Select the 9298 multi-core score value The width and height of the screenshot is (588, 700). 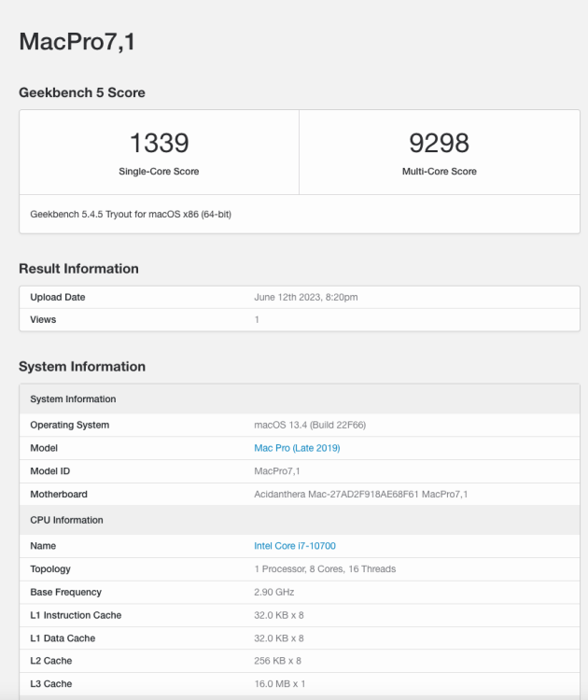coord(439,143)
